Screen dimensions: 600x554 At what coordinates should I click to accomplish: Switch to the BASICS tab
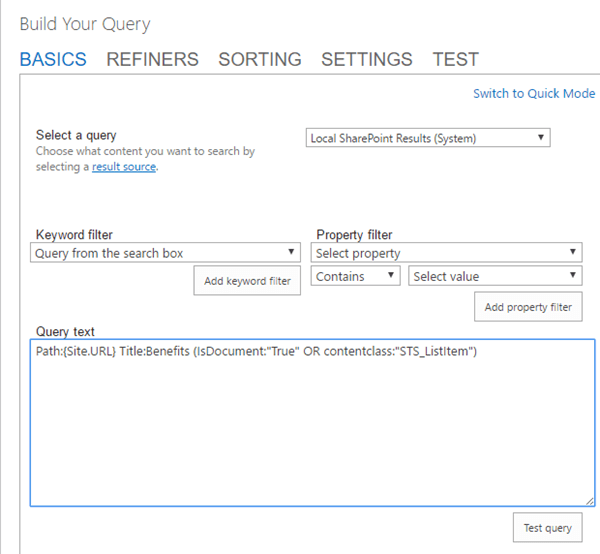coord(53,60)
